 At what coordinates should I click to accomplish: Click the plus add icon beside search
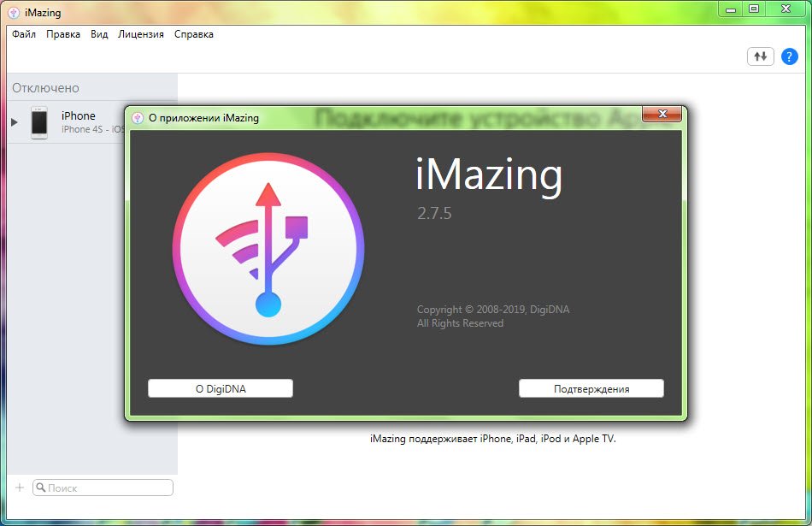(x=20, y=488)
